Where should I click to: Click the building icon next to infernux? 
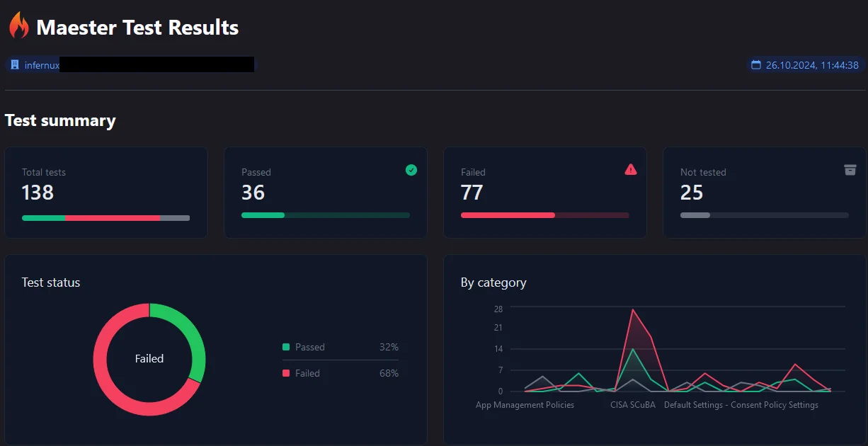click(x=15, y=65)
